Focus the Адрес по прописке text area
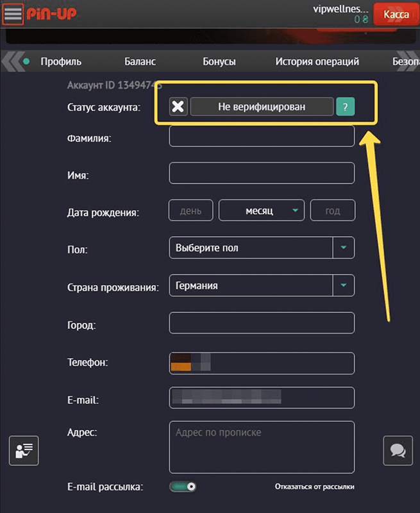420x513 pixels. 262,447
